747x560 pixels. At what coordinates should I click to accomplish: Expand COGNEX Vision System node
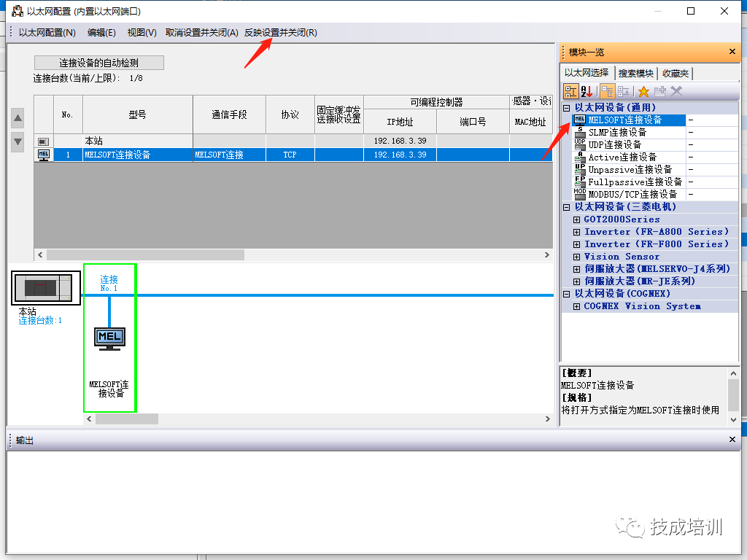coord(576,306)
